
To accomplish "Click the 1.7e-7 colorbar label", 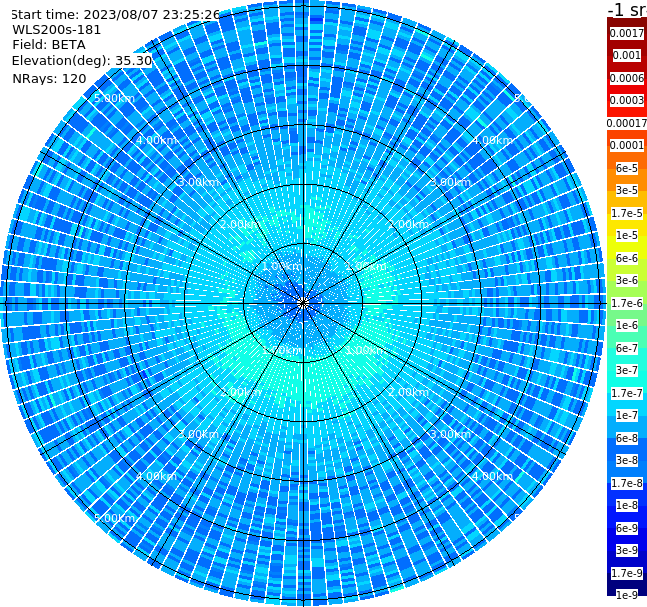I will [627, 393].
